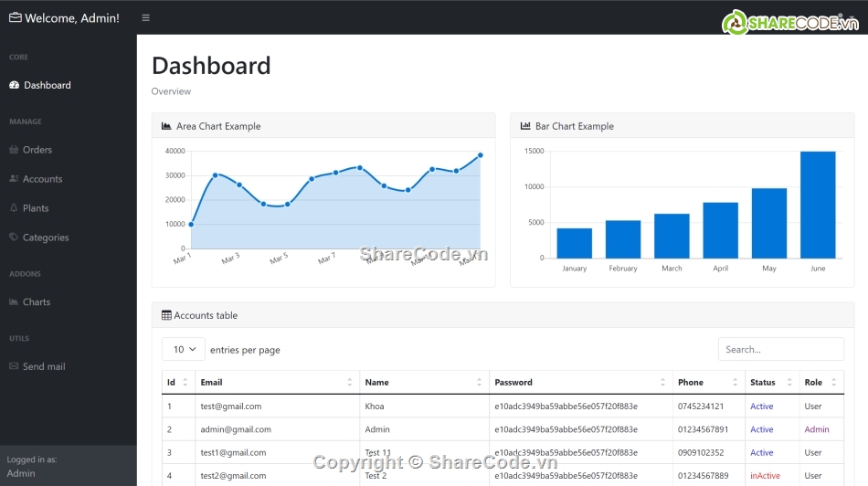Viewport: 868px width, 486px height.
Task: Toggle the sidebar hamburger menu icon
Action: tap(146, 18)
